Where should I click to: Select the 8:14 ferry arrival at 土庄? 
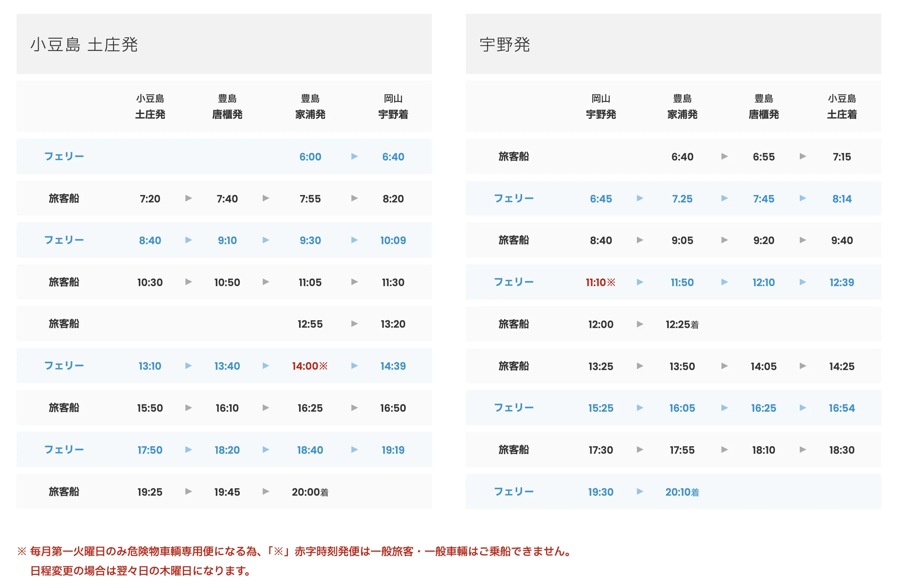point(841,198)
